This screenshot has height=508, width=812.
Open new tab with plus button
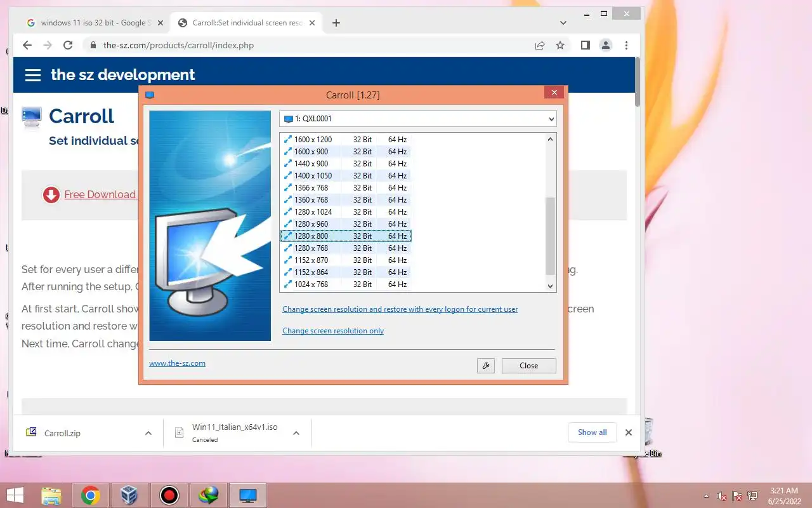pos(336,23)
